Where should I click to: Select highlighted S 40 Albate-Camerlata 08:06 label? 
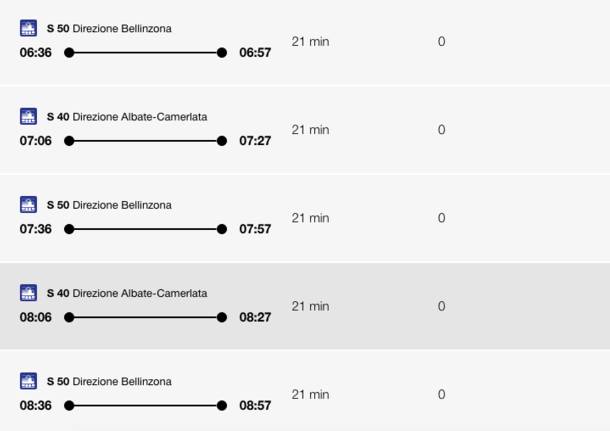127,293
